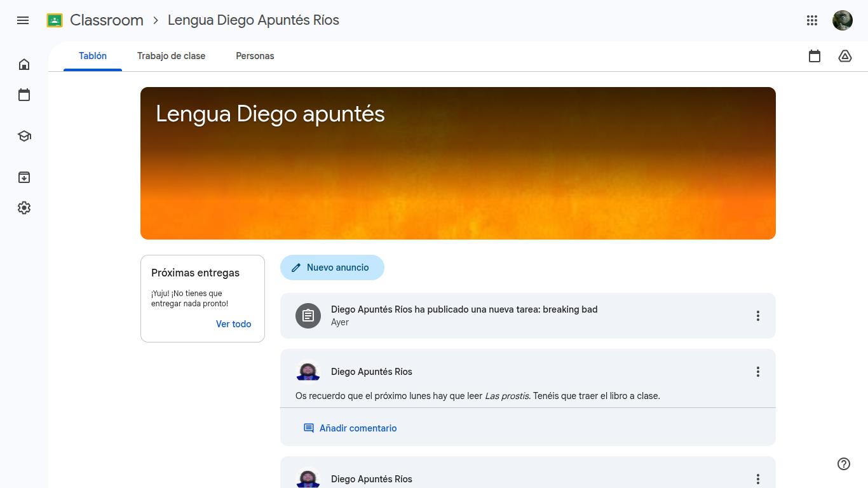Click author name Diego Apuntés Ríos in Las prostis post
Screen dimensions: 868x488
click(x=372, y=372)
